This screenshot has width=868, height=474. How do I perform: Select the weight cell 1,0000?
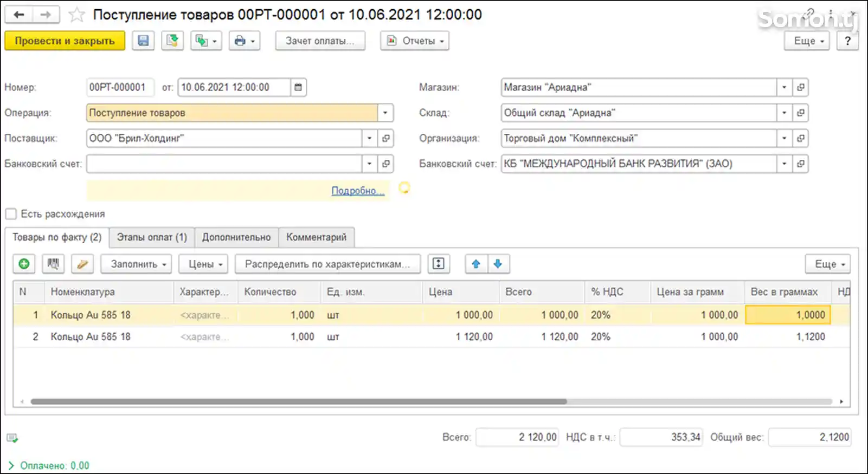coord(788,315)
